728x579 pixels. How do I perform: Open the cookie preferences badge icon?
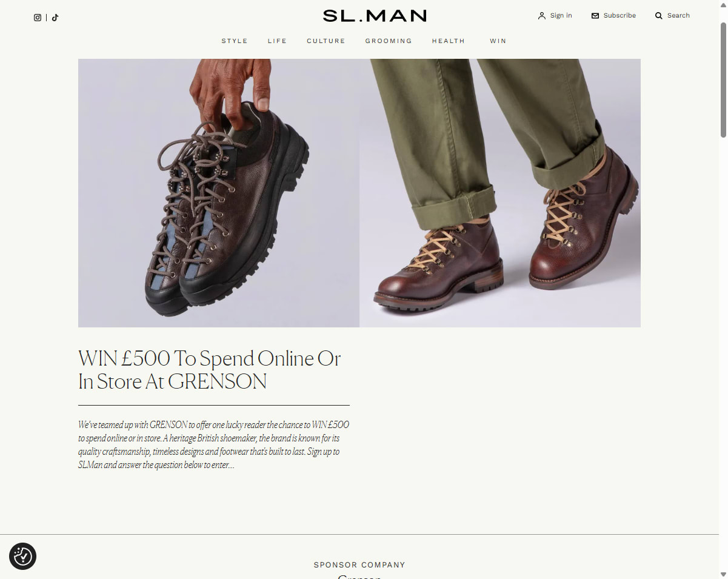(x=23, y=556)
